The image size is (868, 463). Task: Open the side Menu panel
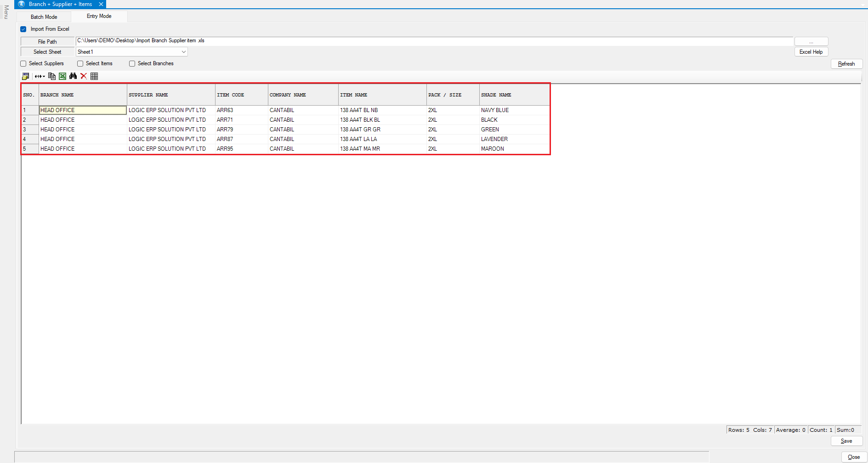(6, 12)
